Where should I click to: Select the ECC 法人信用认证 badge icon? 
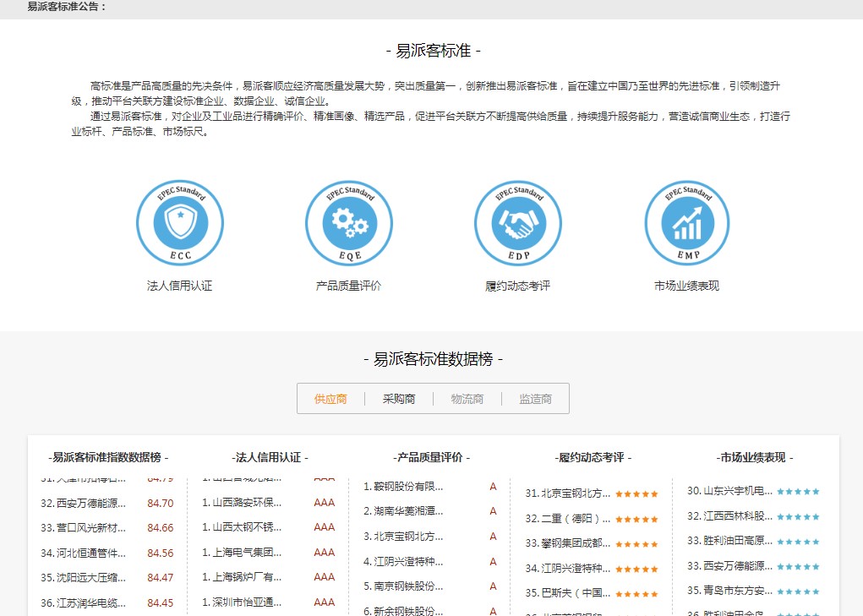point(179,222)
